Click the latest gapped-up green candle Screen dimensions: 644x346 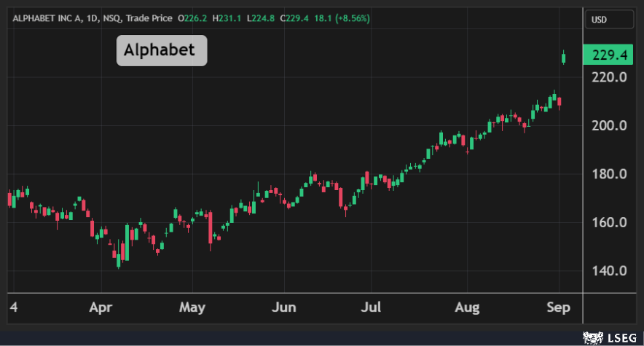(x=563, y=58)
